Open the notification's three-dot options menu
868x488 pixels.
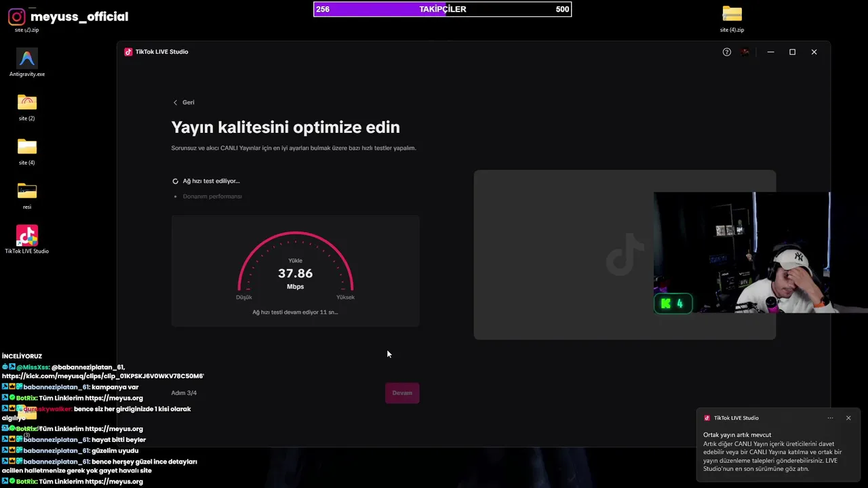(x=830, y=418)
